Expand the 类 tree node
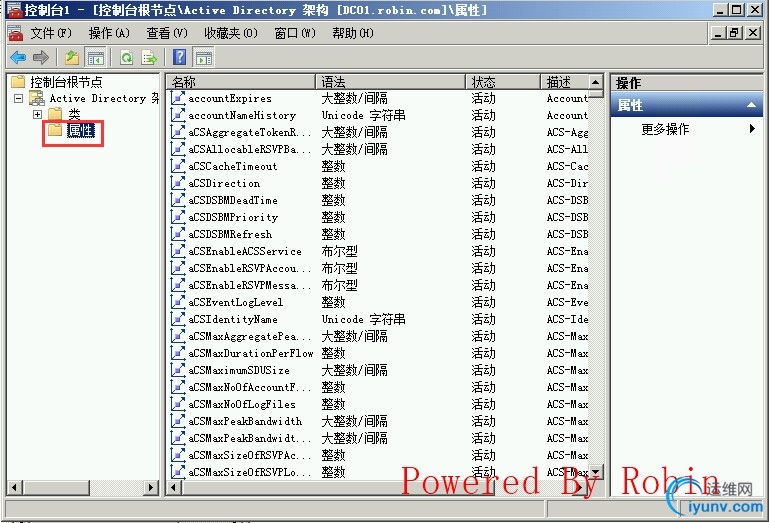The image size is (769, 523). tap(37, 114)
